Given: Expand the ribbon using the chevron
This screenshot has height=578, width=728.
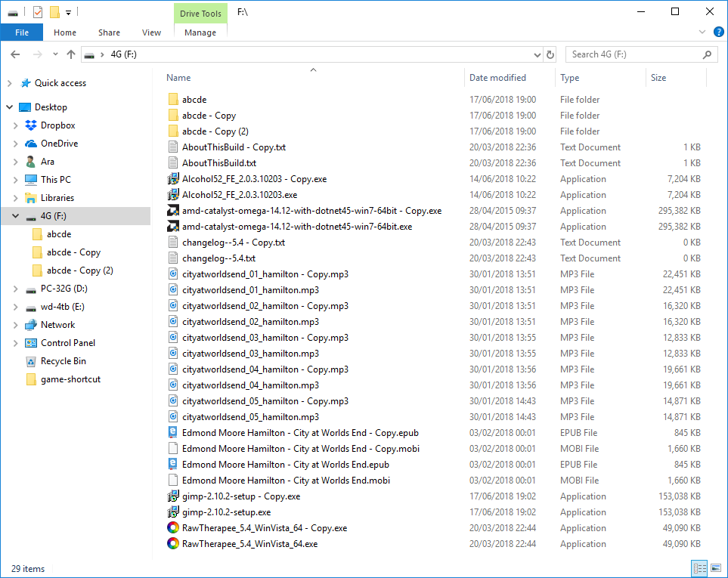Looking at the screenshot, I should click(x=702, y=32).
